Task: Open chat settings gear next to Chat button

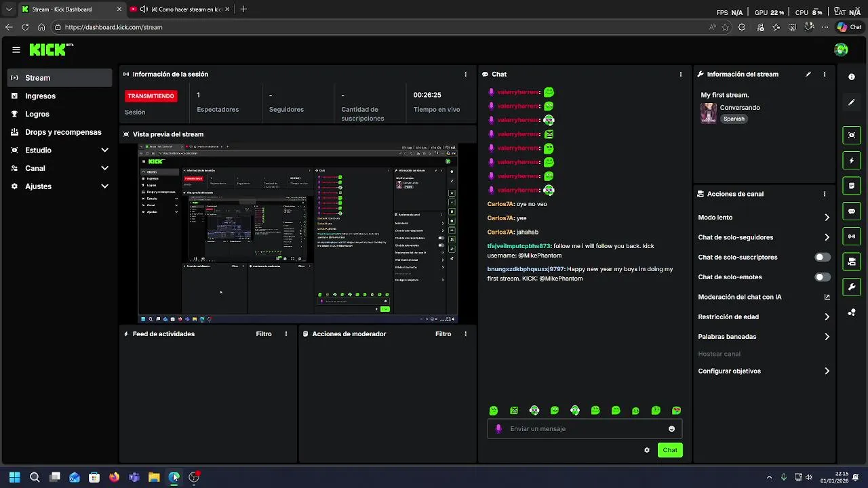Action: (x=647, y=450)
